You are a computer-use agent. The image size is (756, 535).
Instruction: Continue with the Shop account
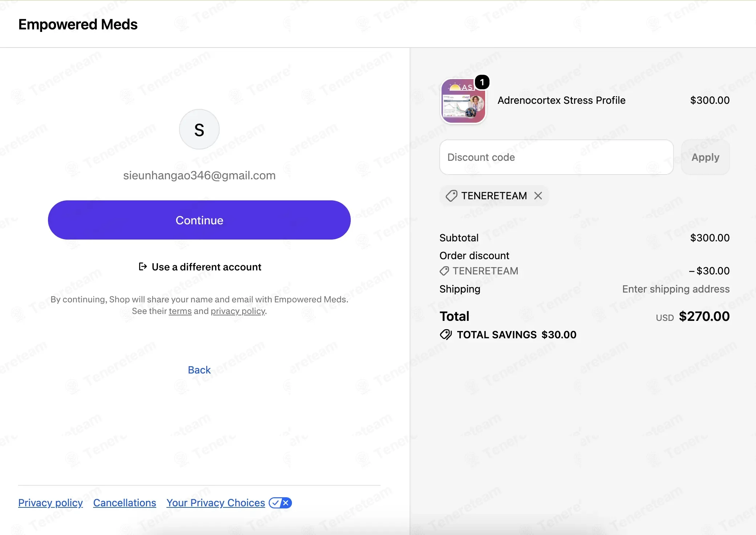coord(199,220)
